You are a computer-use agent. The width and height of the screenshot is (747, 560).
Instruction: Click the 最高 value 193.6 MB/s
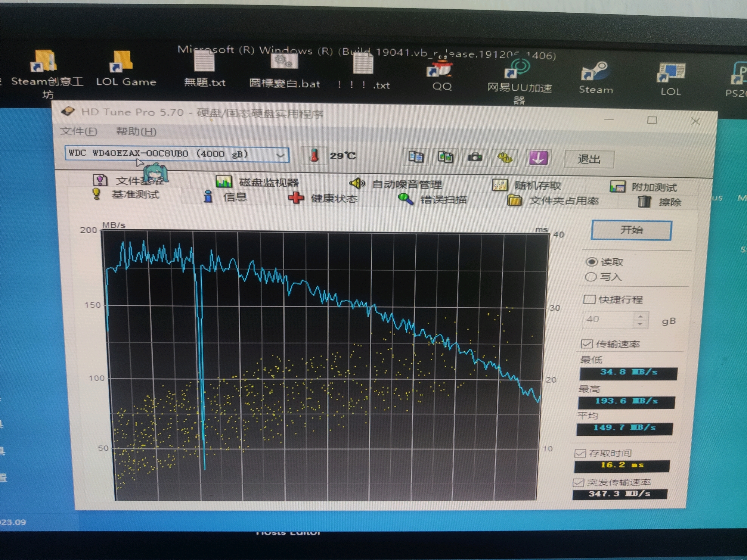click(x=626, y=402)
